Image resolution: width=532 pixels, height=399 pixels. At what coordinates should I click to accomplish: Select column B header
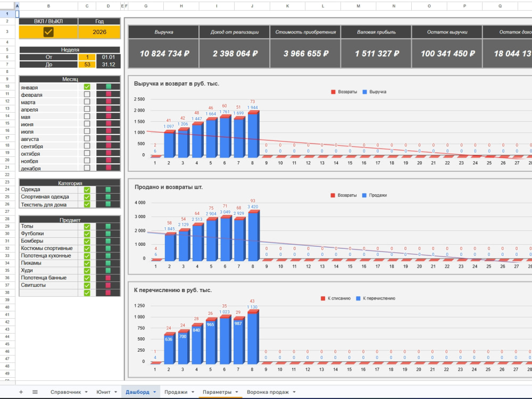[48, 6]
